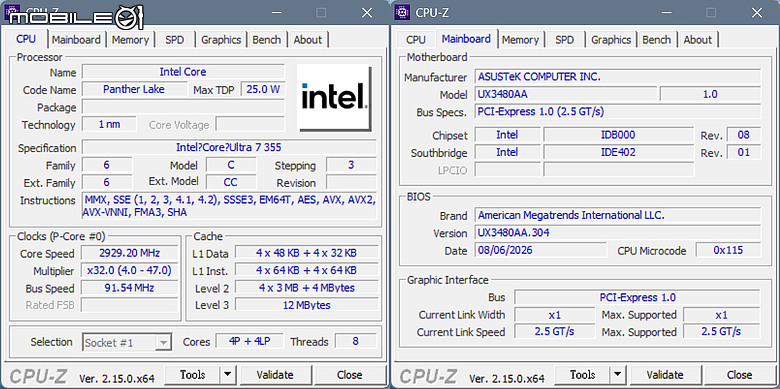Maximize the right CPU-Z window
The image size is (780, 389).
[711, 12]
